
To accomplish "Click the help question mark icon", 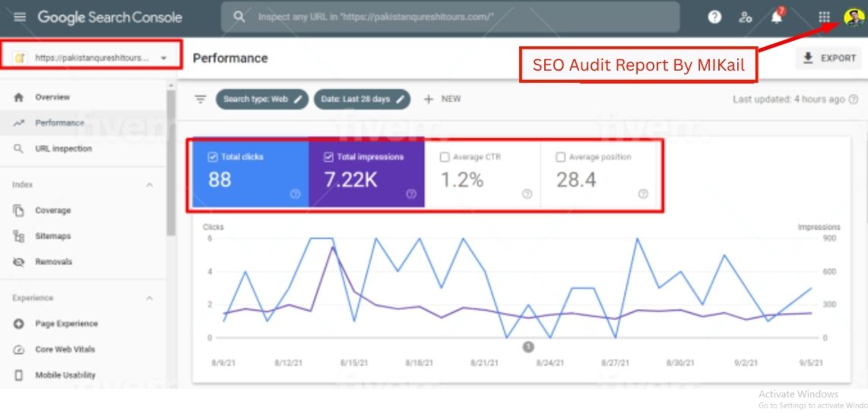I will [x=714, y=17].
